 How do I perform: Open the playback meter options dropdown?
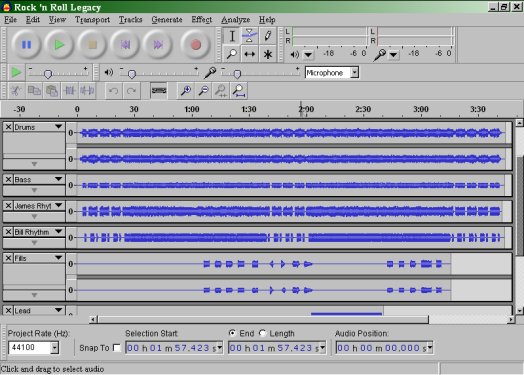[308, 54]
